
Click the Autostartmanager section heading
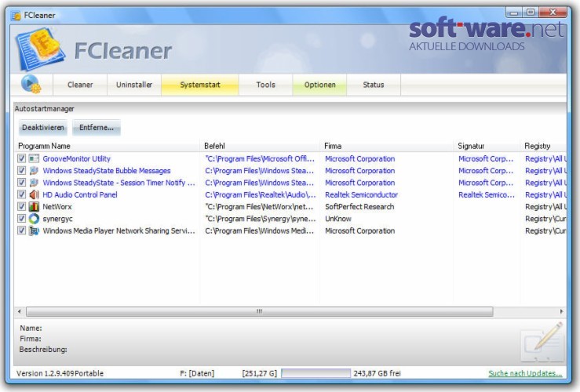[45, 109]
